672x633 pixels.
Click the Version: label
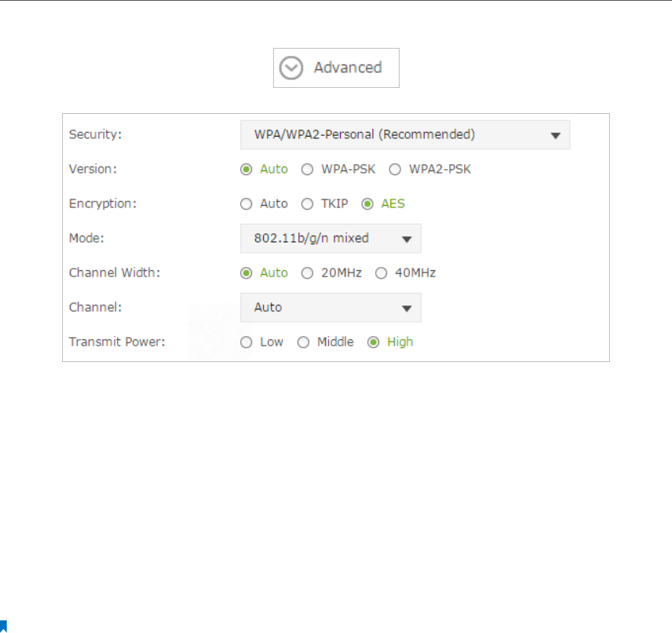93,170
